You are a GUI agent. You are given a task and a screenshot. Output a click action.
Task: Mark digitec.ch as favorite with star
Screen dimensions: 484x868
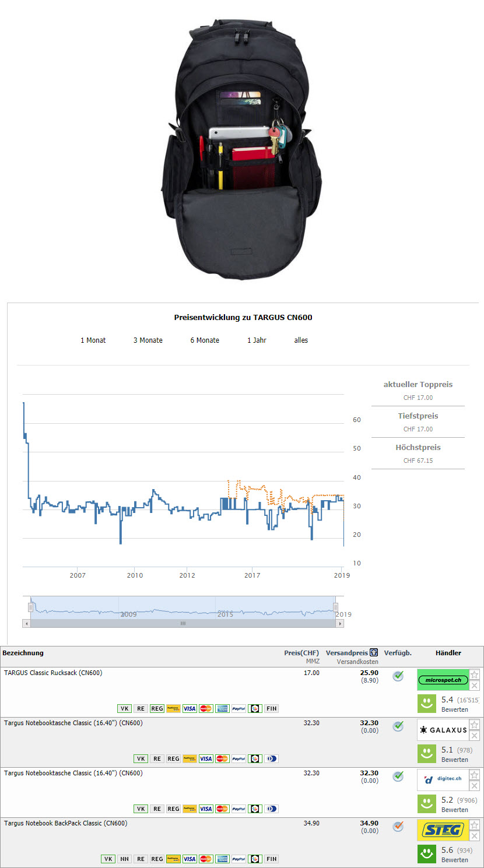[475, 775]
